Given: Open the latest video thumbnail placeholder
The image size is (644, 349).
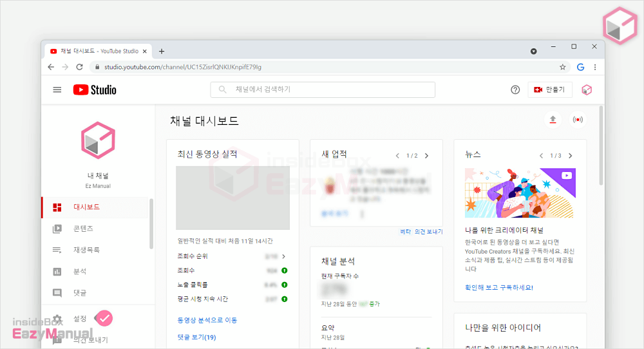Looking at the screenshot, I should [x=233, y=198].
